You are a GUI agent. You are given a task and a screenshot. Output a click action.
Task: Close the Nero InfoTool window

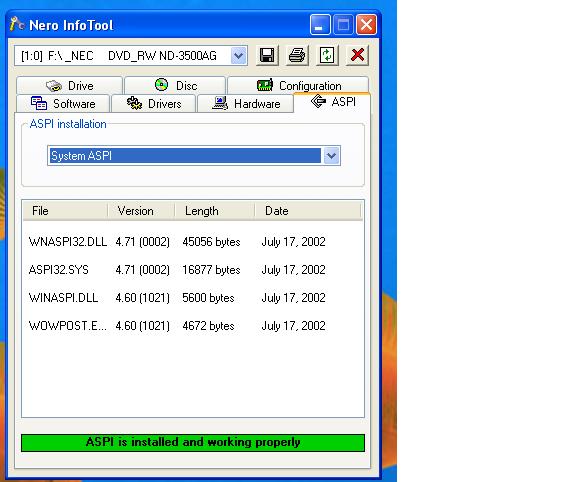click(366, 25)
